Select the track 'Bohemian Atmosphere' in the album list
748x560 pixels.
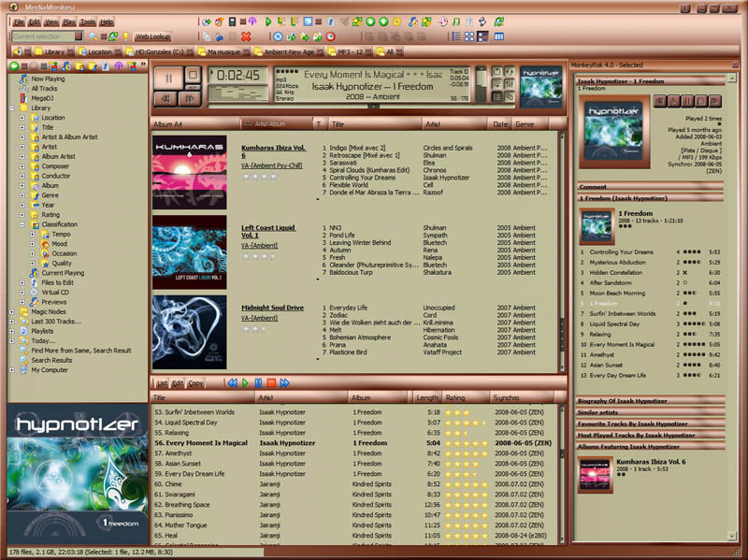360,337
